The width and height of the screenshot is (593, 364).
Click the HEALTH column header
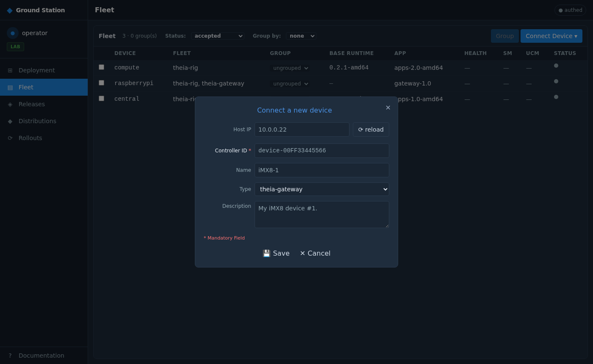pos(476,53)
